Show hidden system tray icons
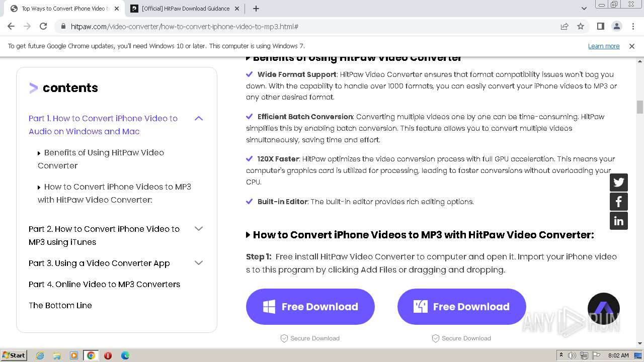 tap(561, 355)
